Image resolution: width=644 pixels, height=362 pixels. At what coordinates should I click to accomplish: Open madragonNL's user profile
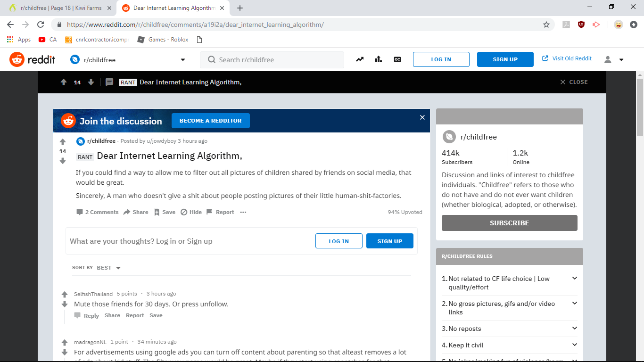click(90, 342)
